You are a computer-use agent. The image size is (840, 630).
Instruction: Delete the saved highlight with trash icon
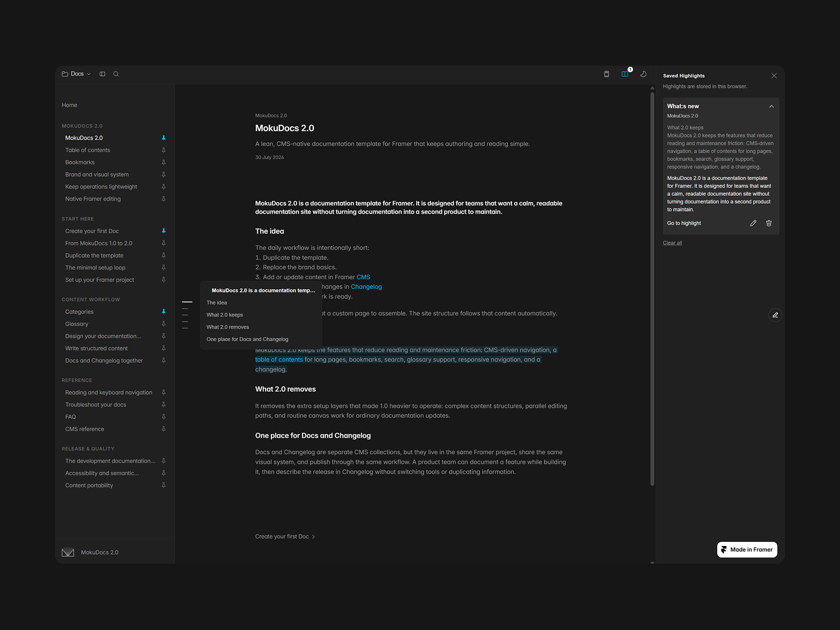[x=769, y=223]
